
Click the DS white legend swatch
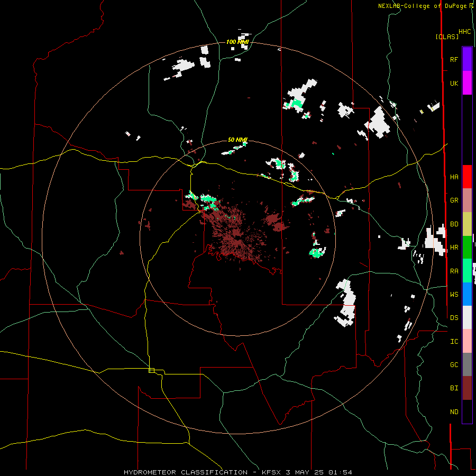[x=467, y=317]
